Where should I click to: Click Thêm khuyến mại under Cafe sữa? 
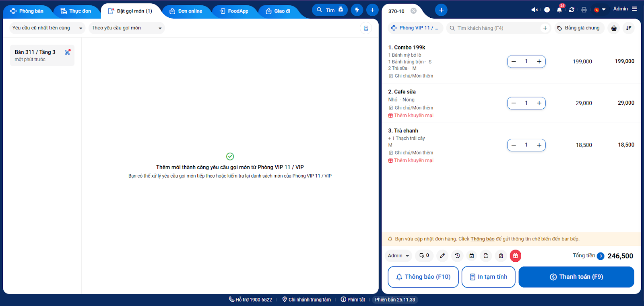411,116
